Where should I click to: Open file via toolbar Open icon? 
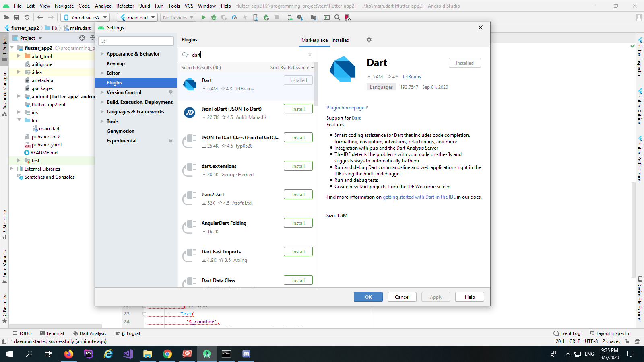[6, 17]
